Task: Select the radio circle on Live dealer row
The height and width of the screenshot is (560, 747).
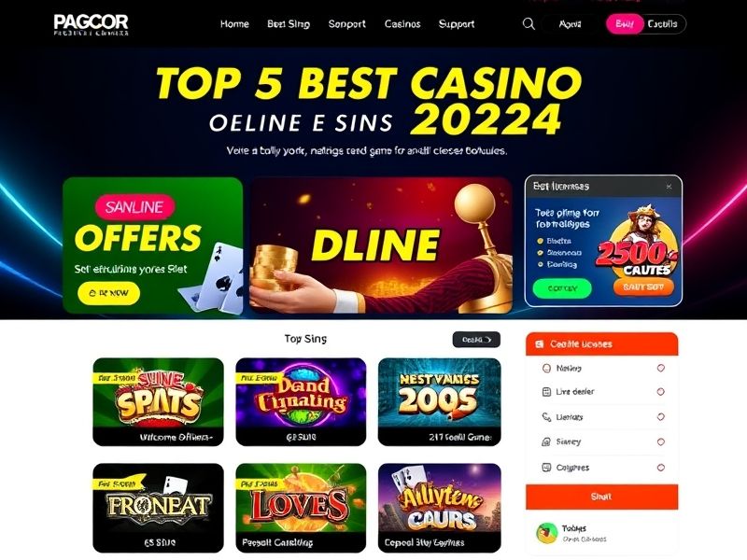Action: [x=661, y=392]
